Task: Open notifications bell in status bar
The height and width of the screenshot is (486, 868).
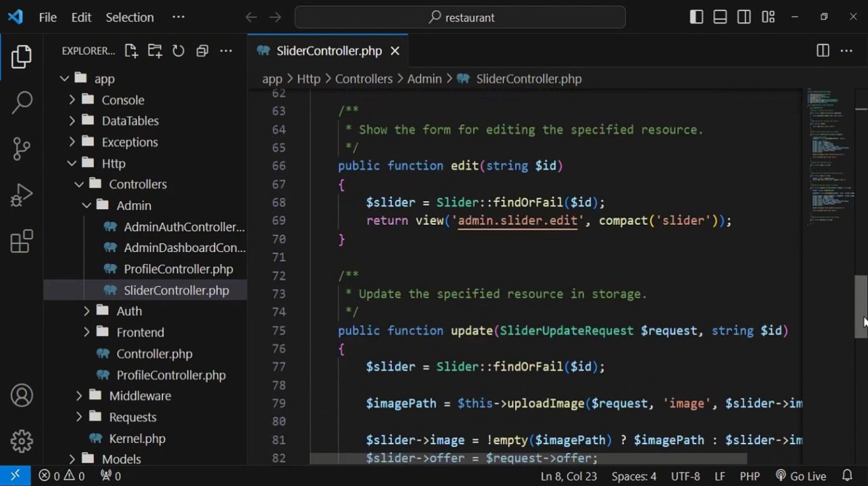Action: coord(848,476)
